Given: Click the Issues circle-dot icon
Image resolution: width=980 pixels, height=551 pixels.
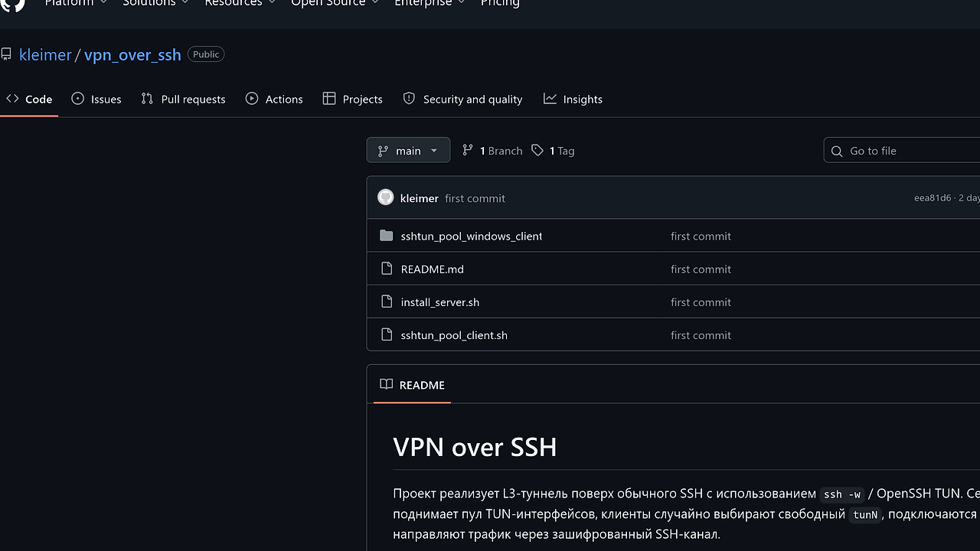Looking at the screenshot, I should (77, 99).
